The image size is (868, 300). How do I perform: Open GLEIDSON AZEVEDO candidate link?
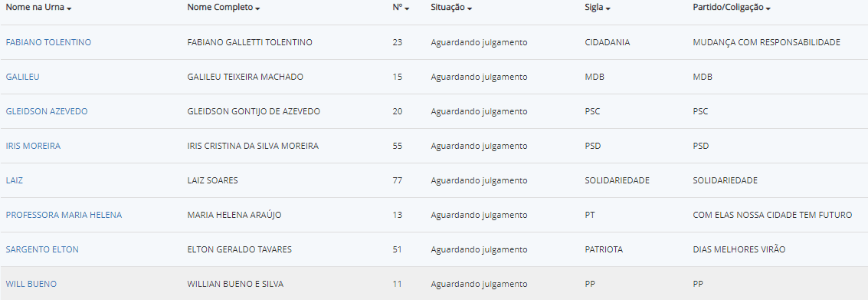click(47, 111)
